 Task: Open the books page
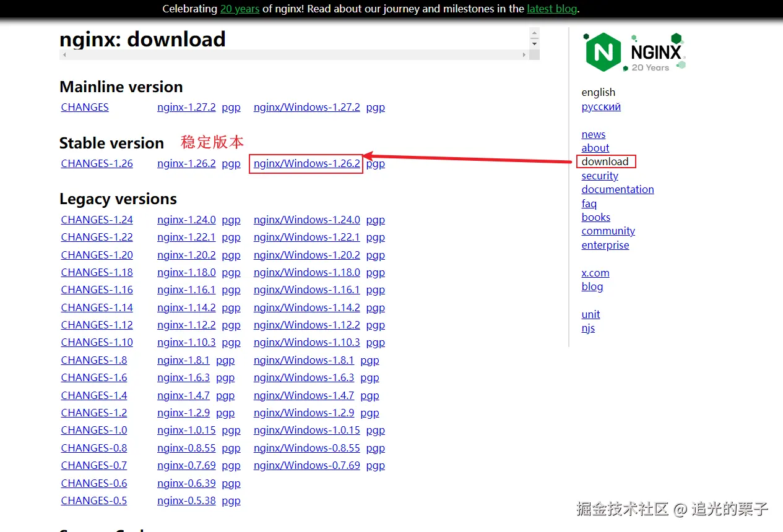[595, 217]
